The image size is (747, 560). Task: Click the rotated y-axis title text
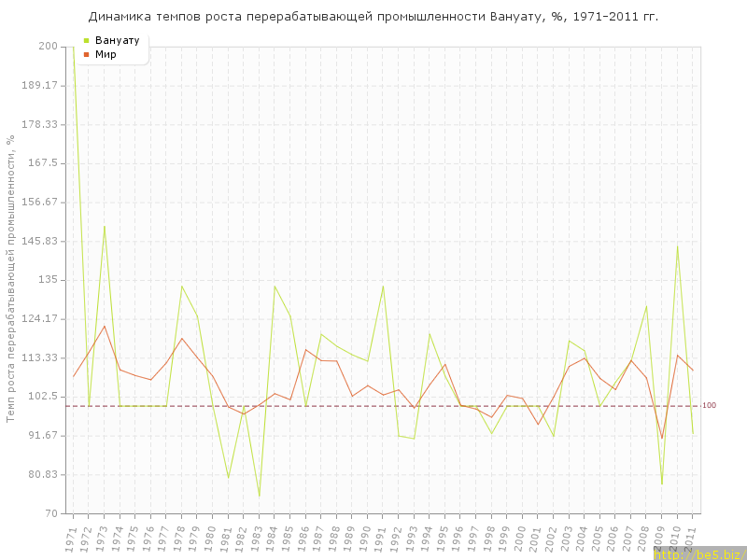click(11, 278)
